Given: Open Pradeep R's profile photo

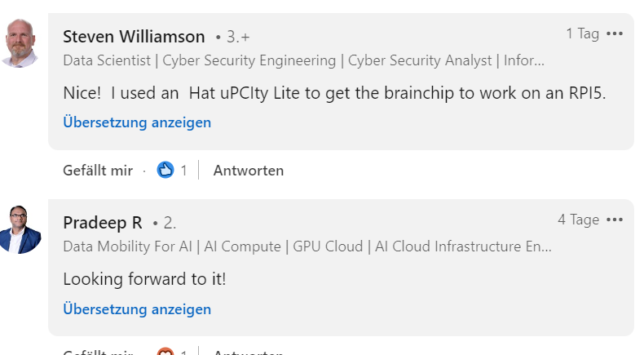Looking at the screenshot, I should pyautogui.click(x=20, y=229).
